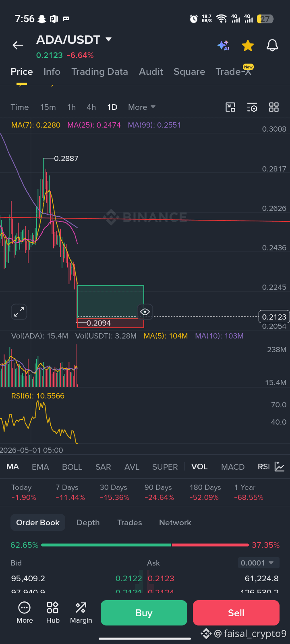Tap the green long position box
This screenshot has width=290, height=644.
click(x=110, y=301)
